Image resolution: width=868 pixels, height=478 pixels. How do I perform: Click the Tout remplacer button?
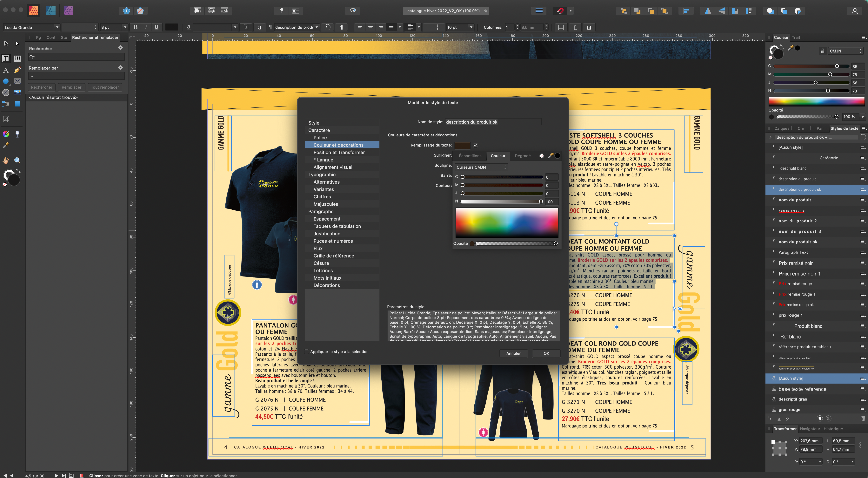click(105, 87)
